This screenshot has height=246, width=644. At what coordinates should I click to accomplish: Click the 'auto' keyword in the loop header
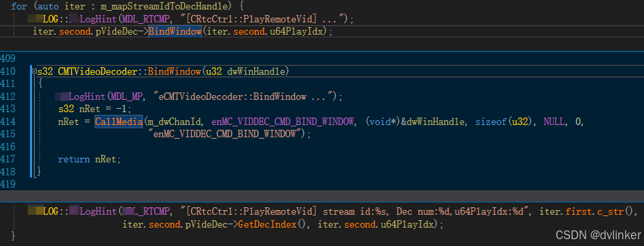pyautogui.click(x=48, y=7)
